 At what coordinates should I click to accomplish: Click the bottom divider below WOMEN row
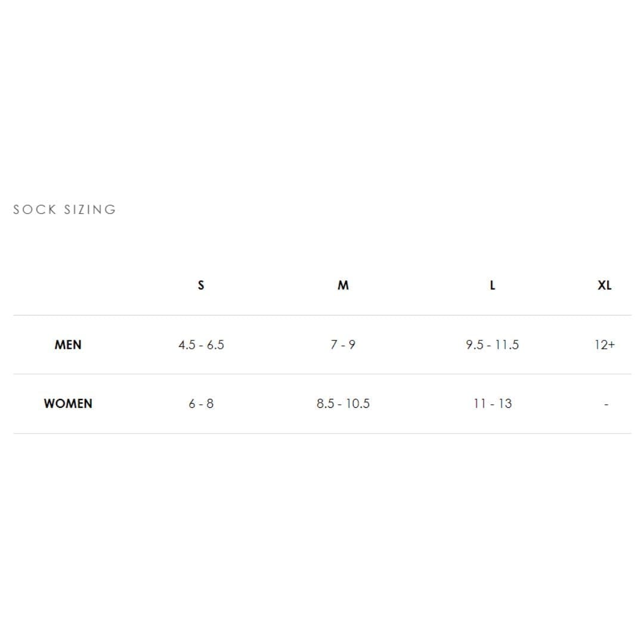(x=322, y=434)
